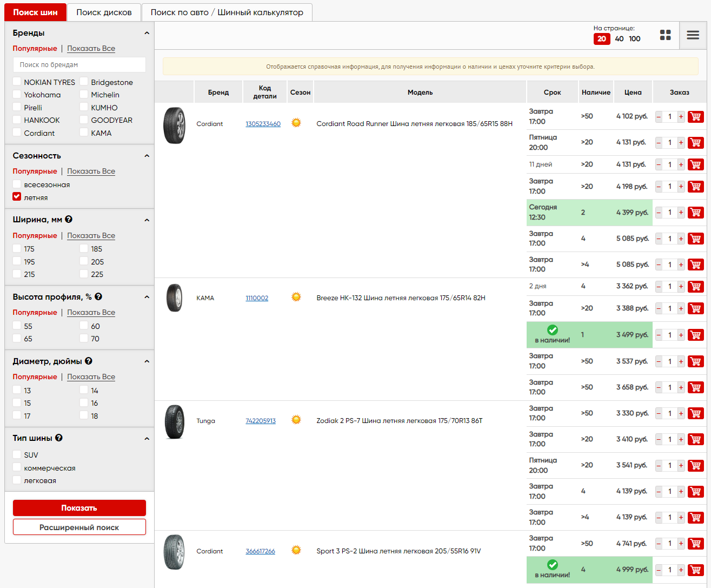Check the SUV tire type checkbox
Screen dimensions: 711x588
point(17,454)
